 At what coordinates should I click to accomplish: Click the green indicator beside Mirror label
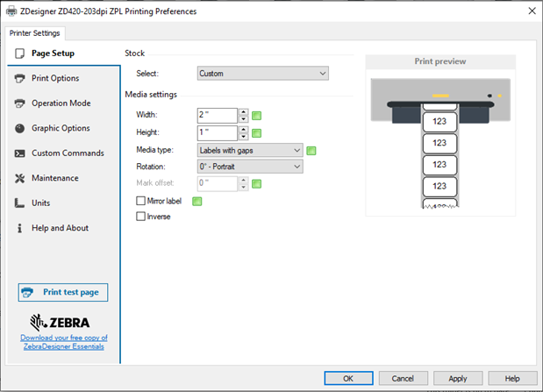tap(196, 201)
